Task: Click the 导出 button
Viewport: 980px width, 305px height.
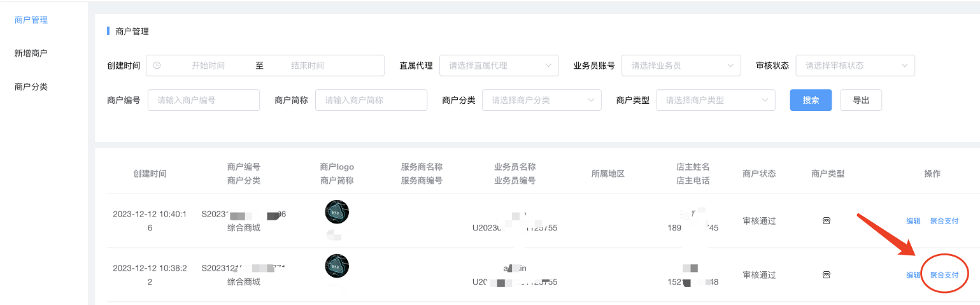Action: click(861, 100)
